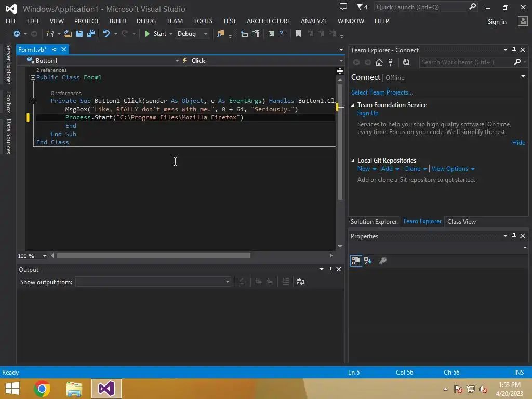The height and width of the screenshot is (399, 532).
Task: Click the Output panel pin icon
Action: (x=330, y=269)
